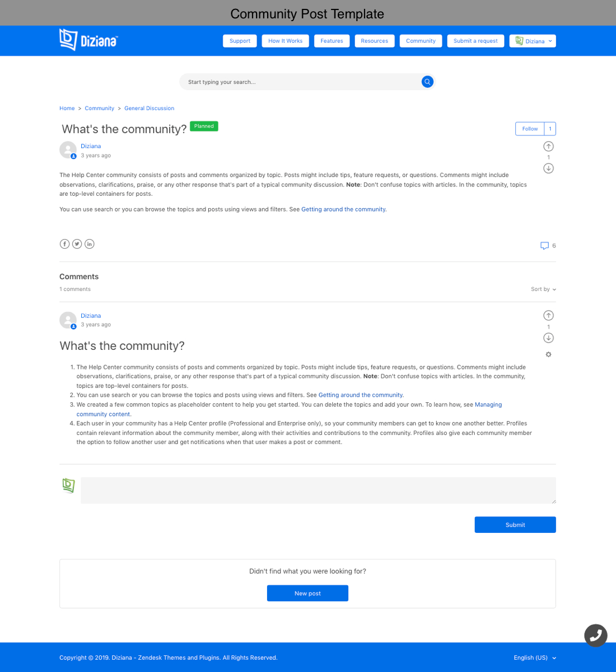
Task: Upvote the main post
Action: (548, 146)
